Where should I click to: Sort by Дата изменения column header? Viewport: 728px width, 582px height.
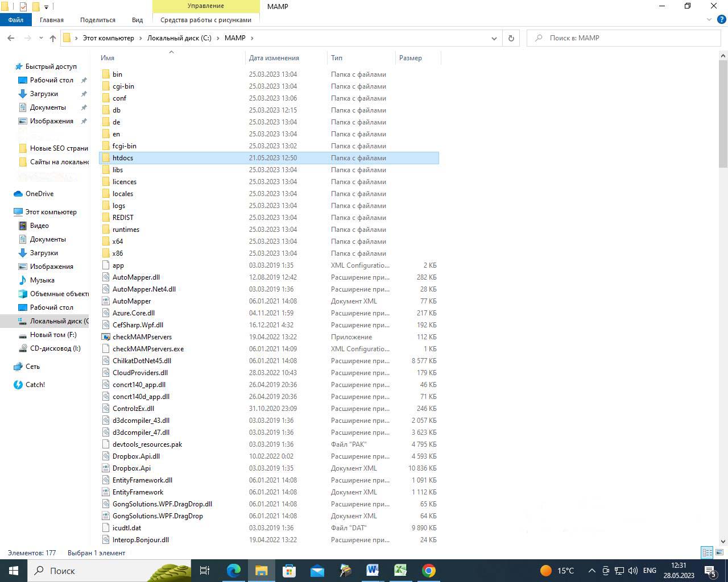coord(274,58)
